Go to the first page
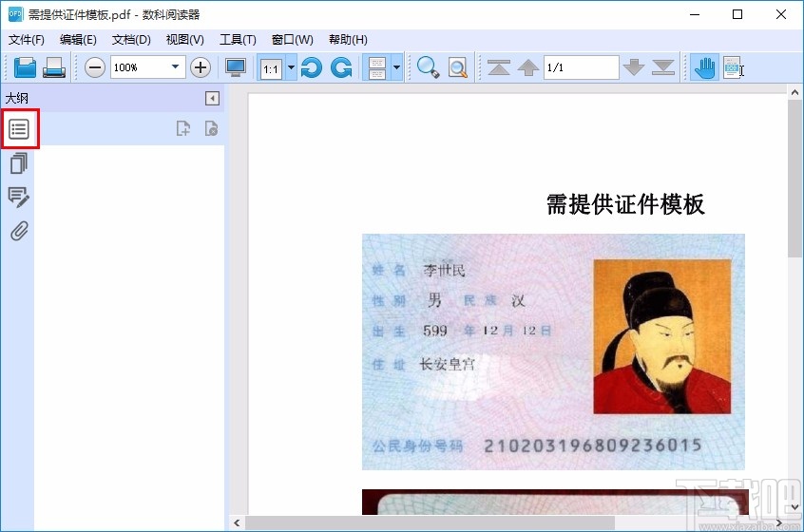The height and width of the screenshot is (532, 804). pos(498,67)
